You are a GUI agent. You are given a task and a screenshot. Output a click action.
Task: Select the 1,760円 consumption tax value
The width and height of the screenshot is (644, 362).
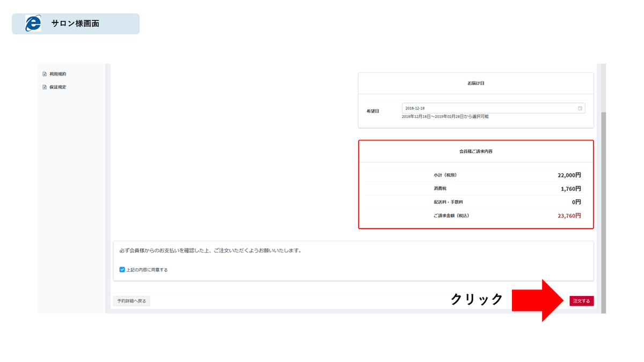click(571, 189)
